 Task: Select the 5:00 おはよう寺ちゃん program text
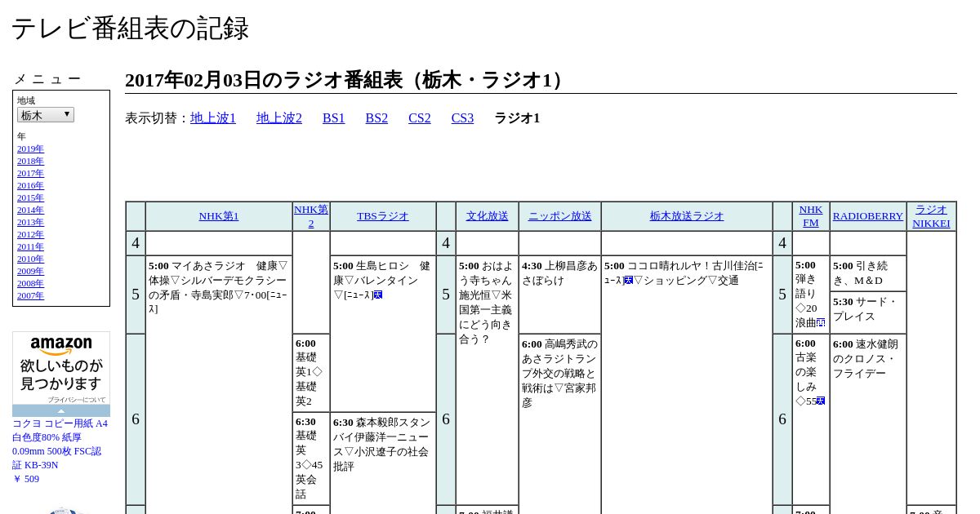pos(487,302)
